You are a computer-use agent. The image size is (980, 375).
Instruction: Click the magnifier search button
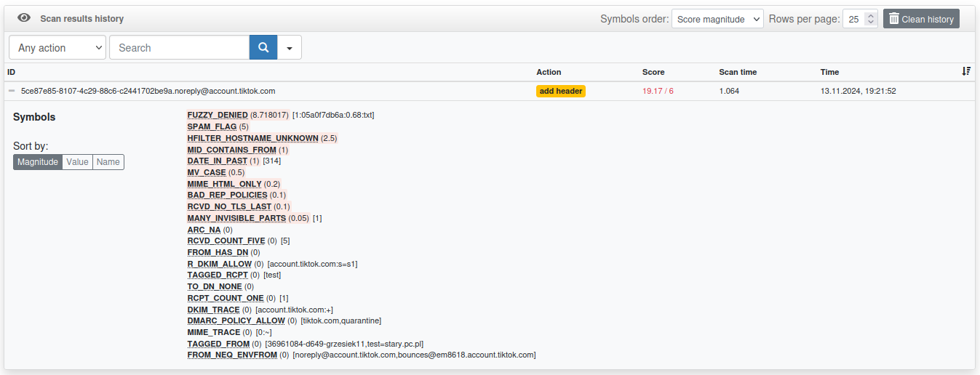(x=263, y=48)
